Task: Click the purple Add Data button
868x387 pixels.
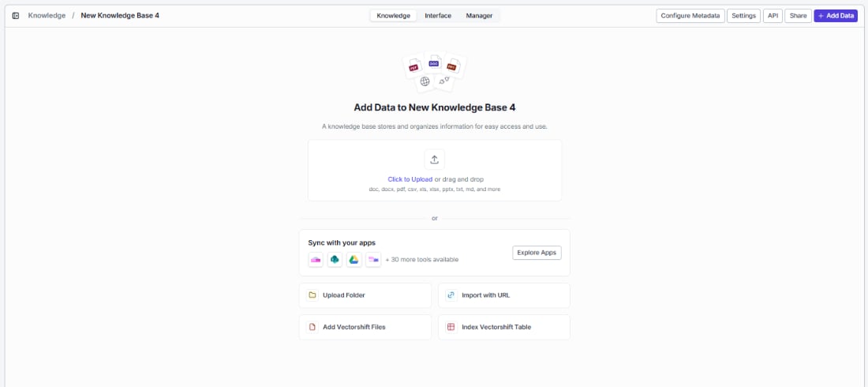Action: click(836, 16)
